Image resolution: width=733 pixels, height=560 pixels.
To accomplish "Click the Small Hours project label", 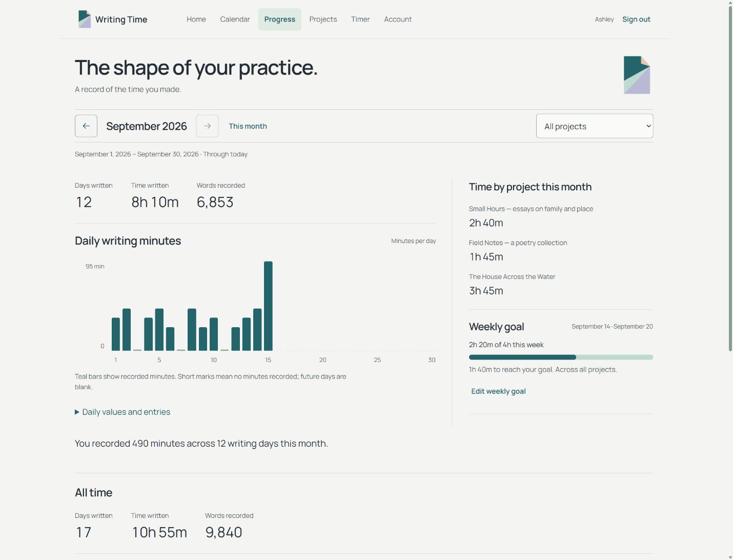I will point(531,209).
